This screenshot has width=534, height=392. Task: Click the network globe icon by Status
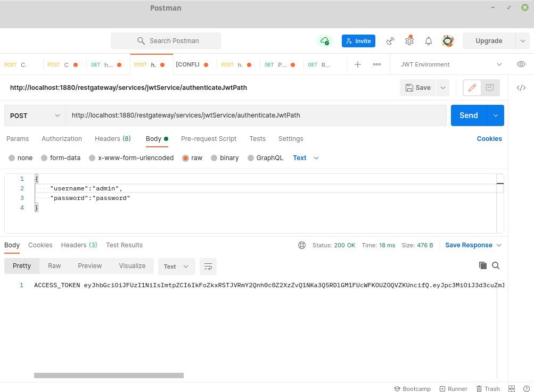tap(302, 245)
